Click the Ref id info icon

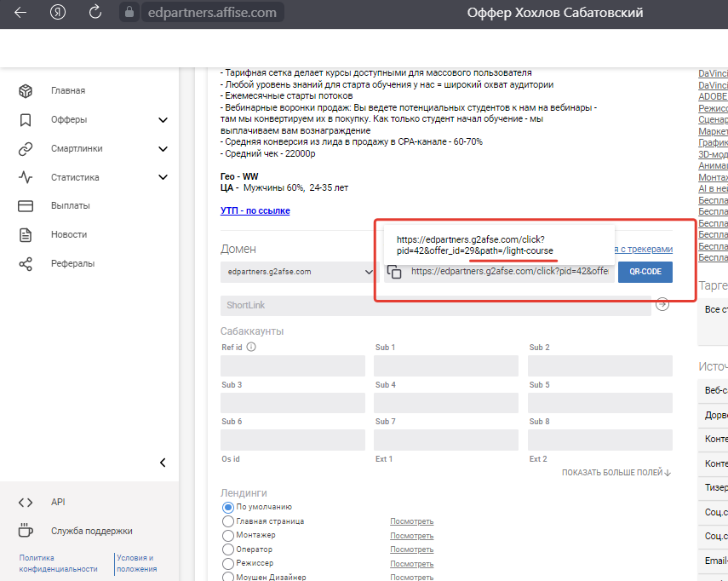(x=251, y=348)
